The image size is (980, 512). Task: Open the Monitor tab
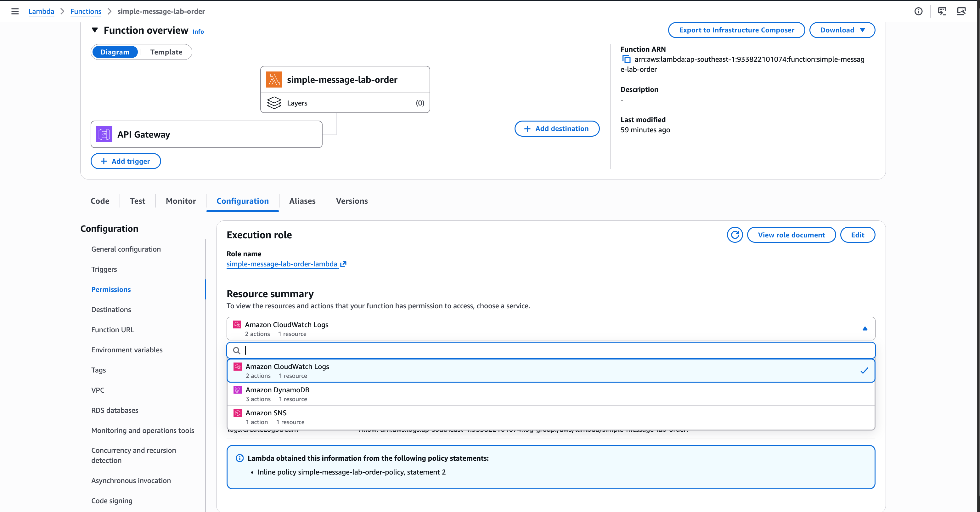click(181, 201)
